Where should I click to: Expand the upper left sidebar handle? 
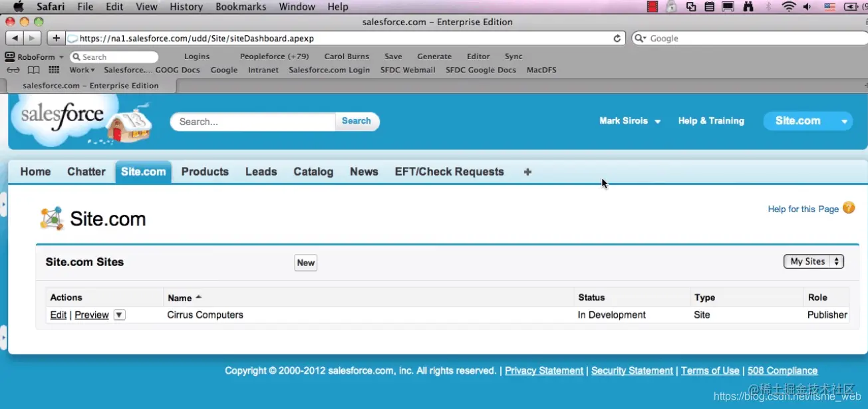tap(3, 204)
